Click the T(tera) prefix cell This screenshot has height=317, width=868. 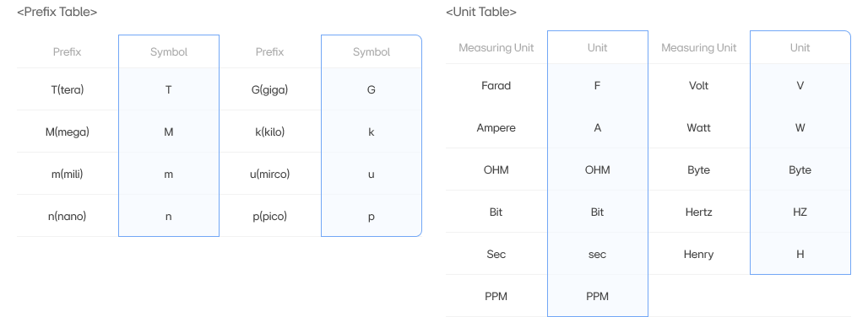67,89
